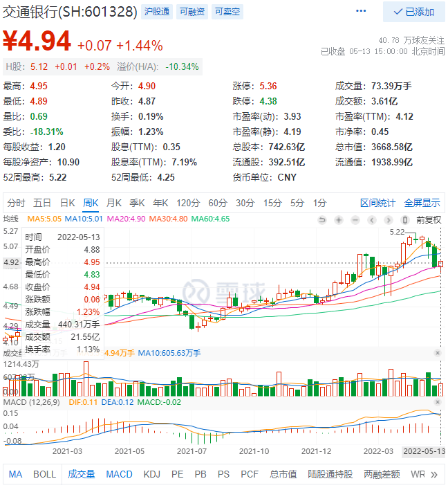
Task: Pan chart left with left chevron icon
Action: pos(371,220)
